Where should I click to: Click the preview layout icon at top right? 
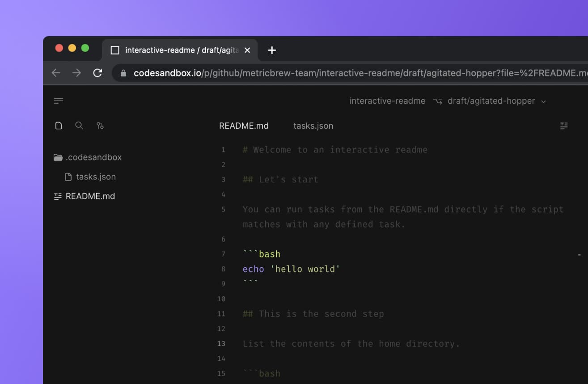(x=563, y=126)
